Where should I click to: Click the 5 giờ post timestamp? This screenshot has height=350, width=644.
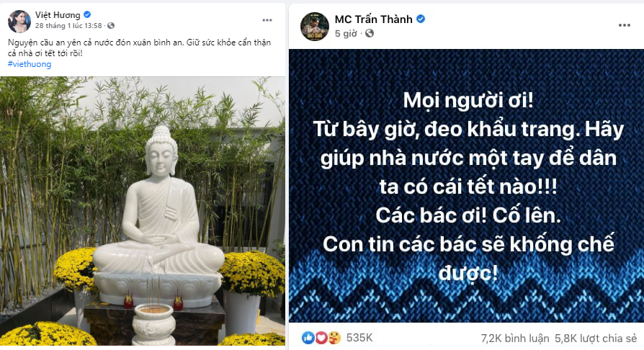pos(346,34)
